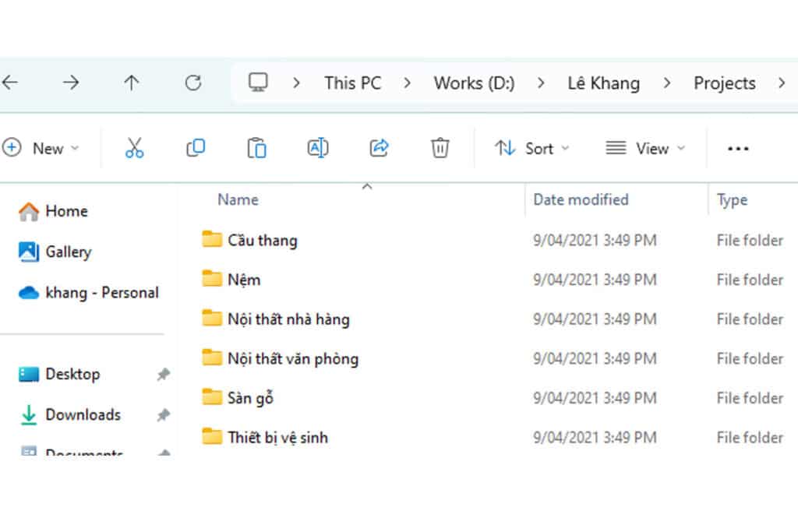The image size is (798, 532).
Task: Click the date modified of Cầu thang
Action: [x=595, y=240]
